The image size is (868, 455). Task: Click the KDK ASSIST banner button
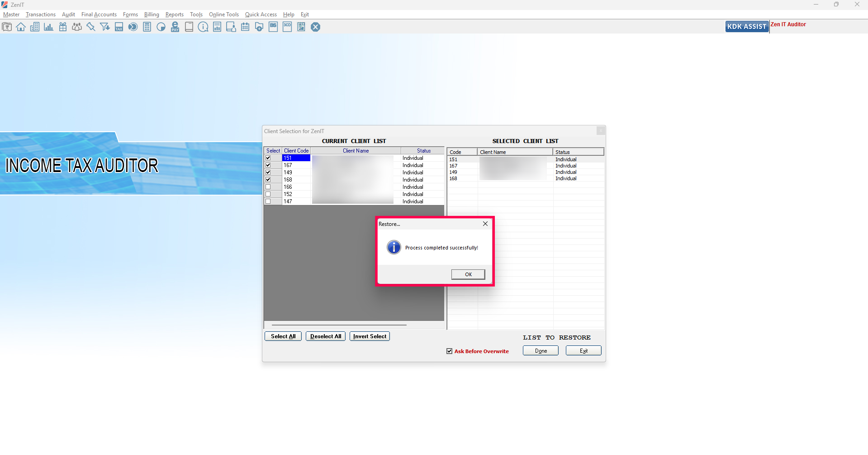747,27
